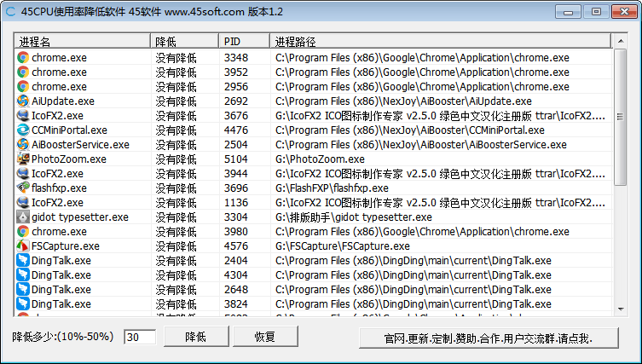The image size is (642, 364).
Task: Select the flashfxp.exe process icon
Action: (23, 188)
